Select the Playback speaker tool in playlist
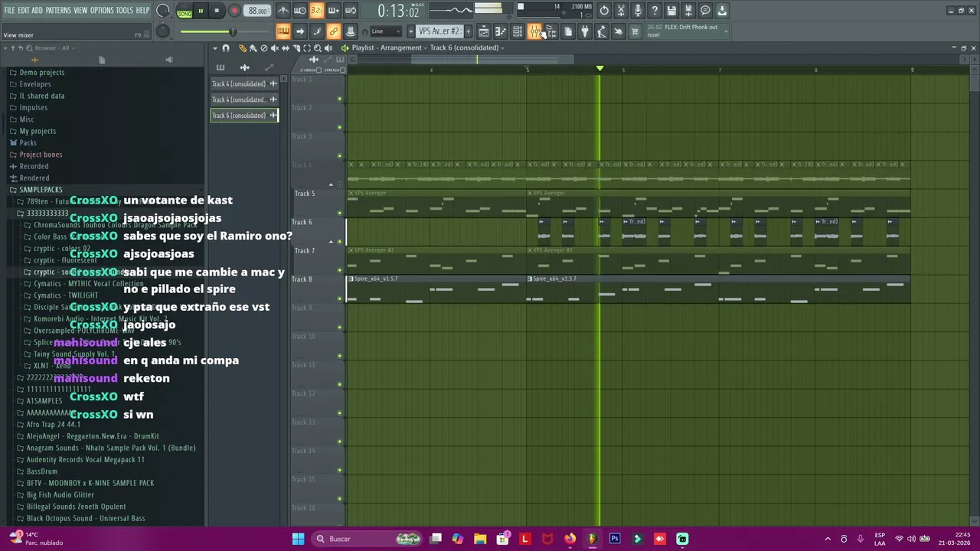This screenshot has width=980, height=551. coord(328,48)
